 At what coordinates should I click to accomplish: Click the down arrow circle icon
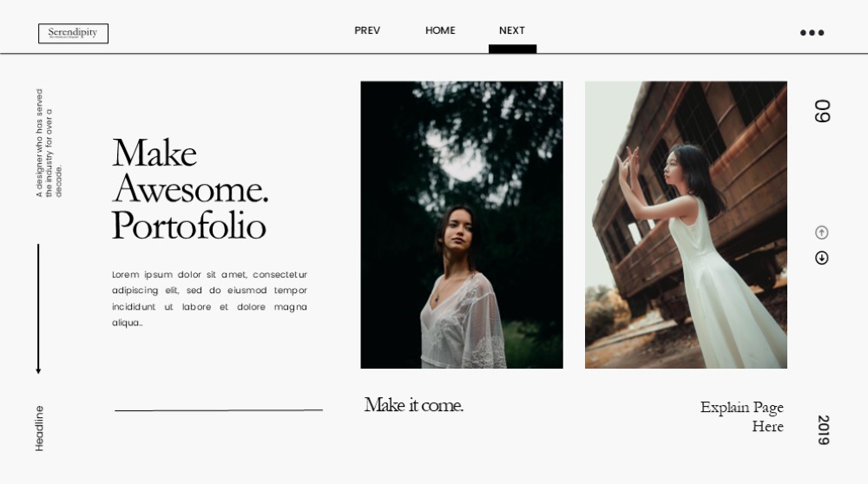[821, 258]
